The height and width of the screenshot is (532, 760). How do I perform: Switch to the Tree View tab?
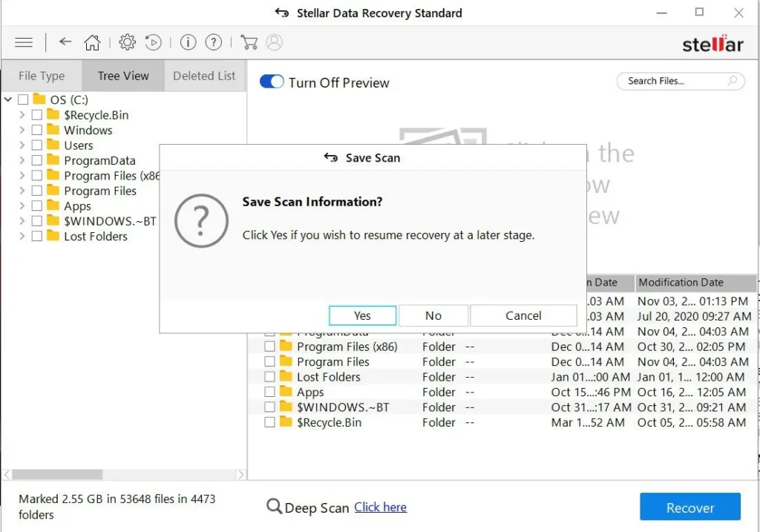click(x=123, y=76)
